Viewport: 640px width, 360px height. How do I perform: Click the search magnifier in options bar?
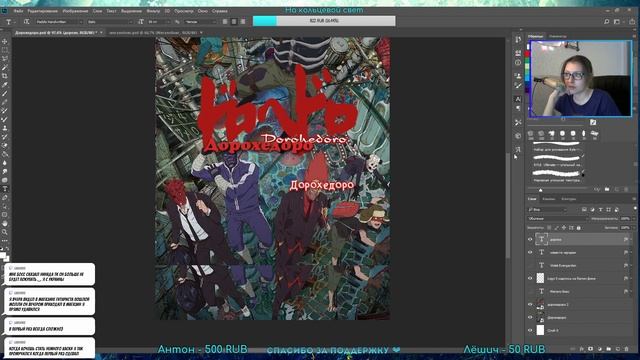click(x=607, y=22)
